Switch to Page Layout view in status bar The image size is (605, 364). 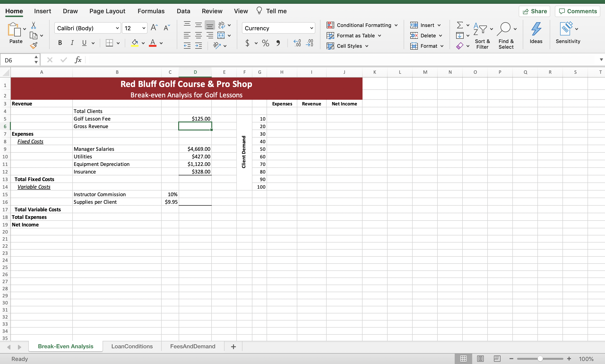(x=480, y=359)
